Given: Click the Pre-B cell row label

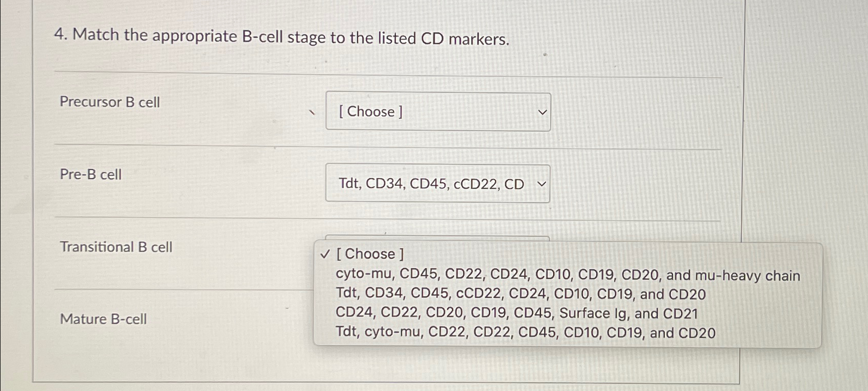Looking at the screenshot, I should 90,175.
